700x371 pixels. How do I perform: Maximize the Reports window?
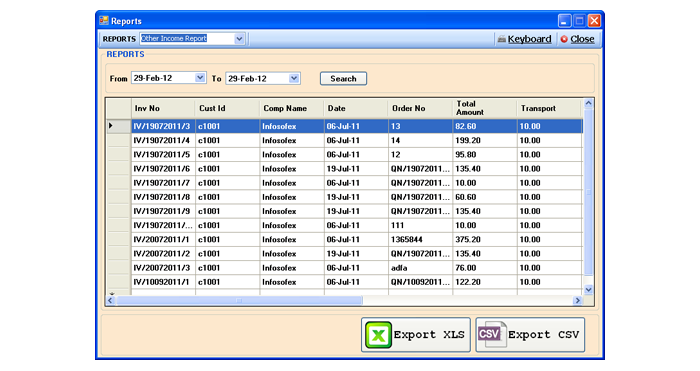[x=579, y=21]
